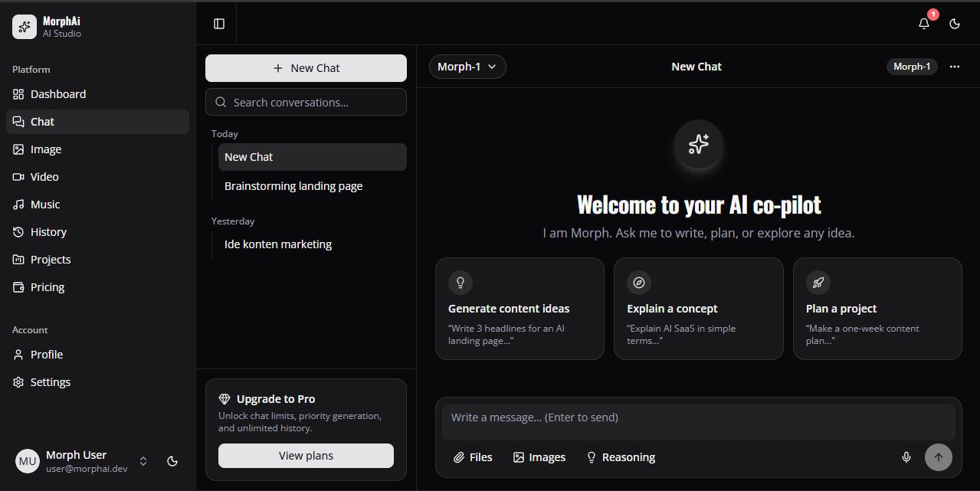The image size is (980, 491).
Task: Click the Settings gear icon
Action: tap(18, 382)
